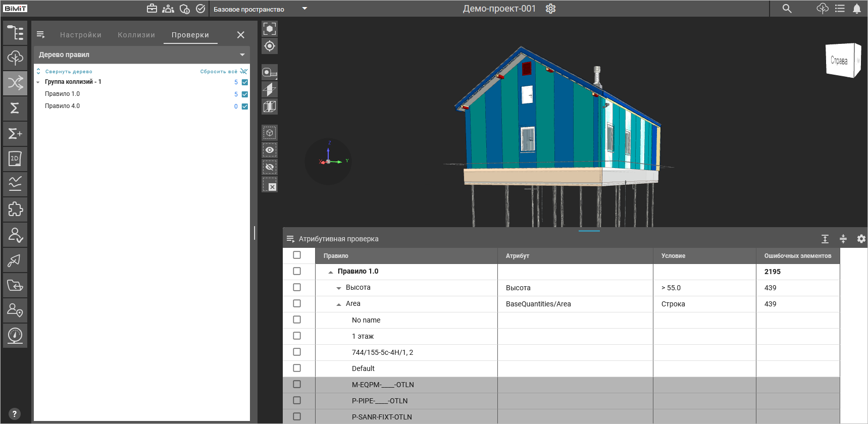Click the project settings gear icon
Image resolution: width=868 pixels, height=424 pixels.
tap(550, 9)
